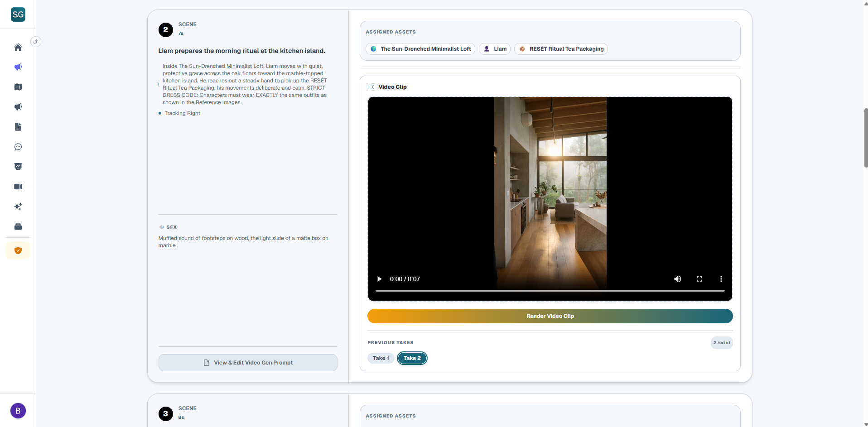Image resolution: width=868 pixels, height=427 pixels.
Task: Open the orange shield sidebar icon
Action: (18, 250)
